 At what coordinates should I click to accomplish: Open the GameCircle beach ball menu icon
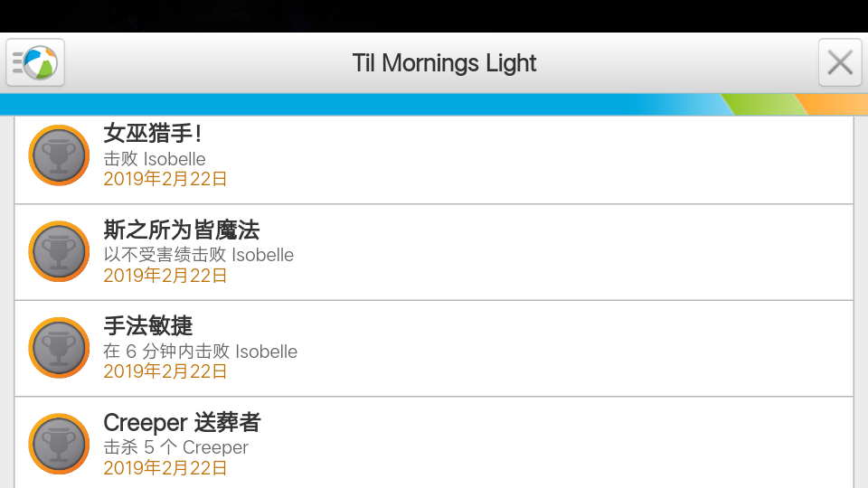pyautogui.click(x=35, y=62)
